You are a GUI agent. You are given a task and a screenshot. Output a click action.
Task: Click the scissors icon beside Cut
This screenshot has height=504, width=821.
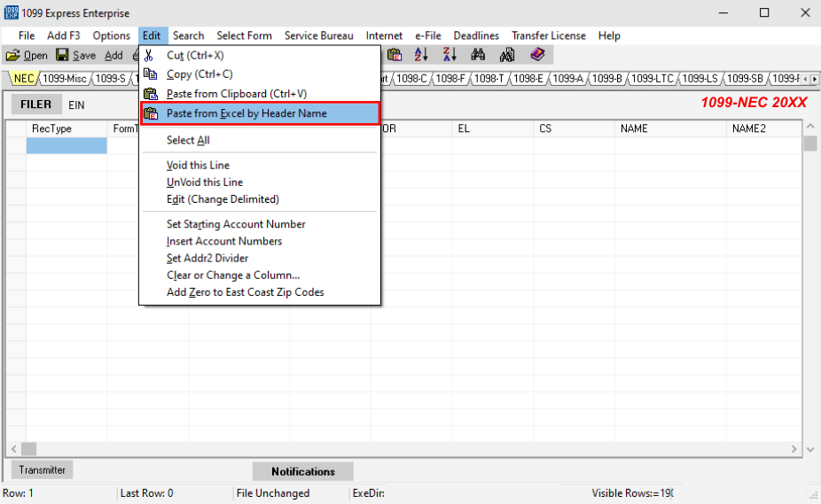[149, 56]
